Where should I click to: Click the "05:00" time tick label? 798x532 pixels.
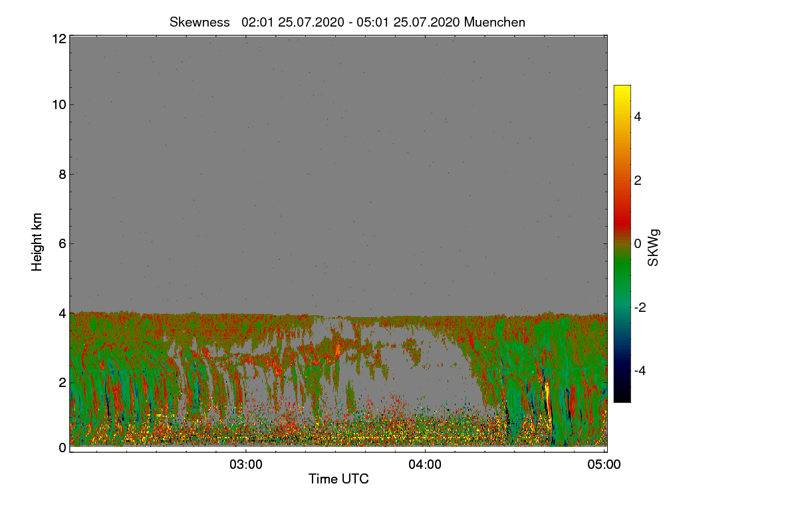[x=605, y=465]
